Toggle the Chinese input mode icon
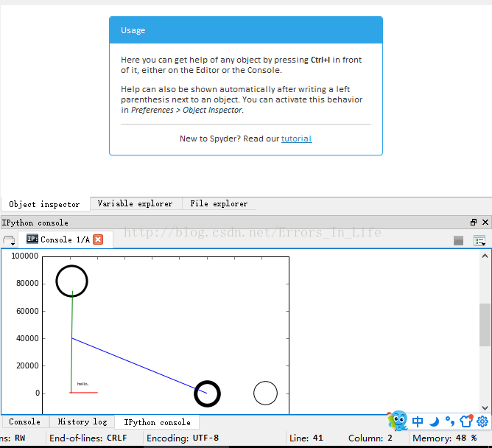 click(x=418, y=421)
